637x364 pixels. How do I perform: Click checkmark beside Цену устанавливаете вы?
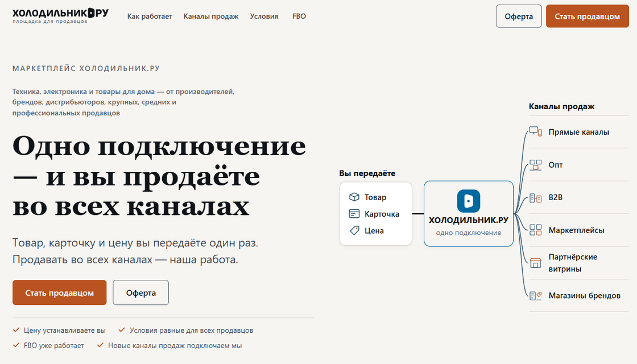point(16,330)
